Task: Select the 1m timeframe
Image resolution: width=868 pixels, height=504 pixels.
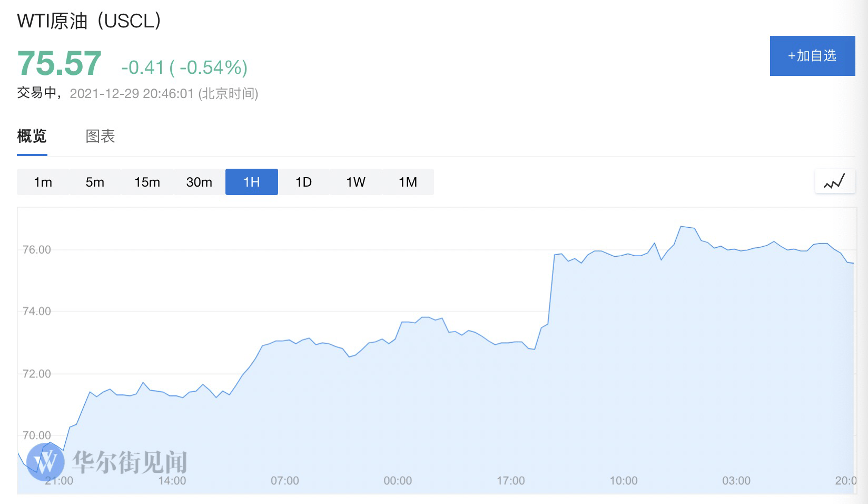Action: 43,182
